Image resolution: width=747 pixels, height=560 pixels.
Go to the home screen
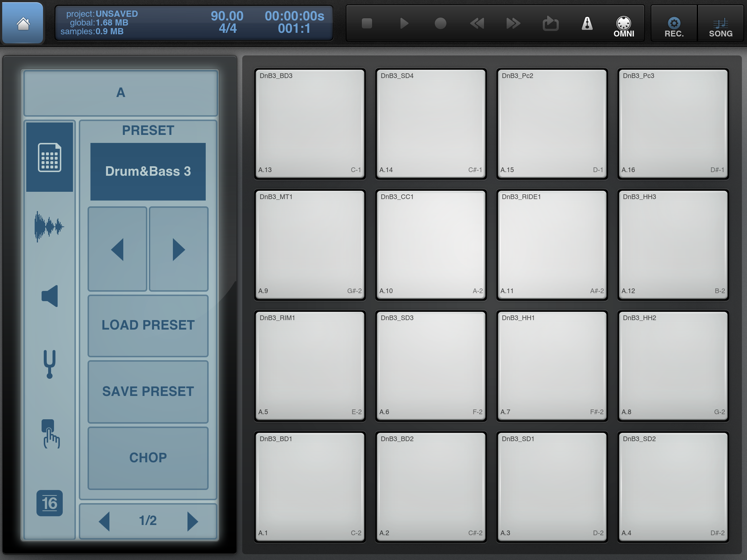coord(23,24)
